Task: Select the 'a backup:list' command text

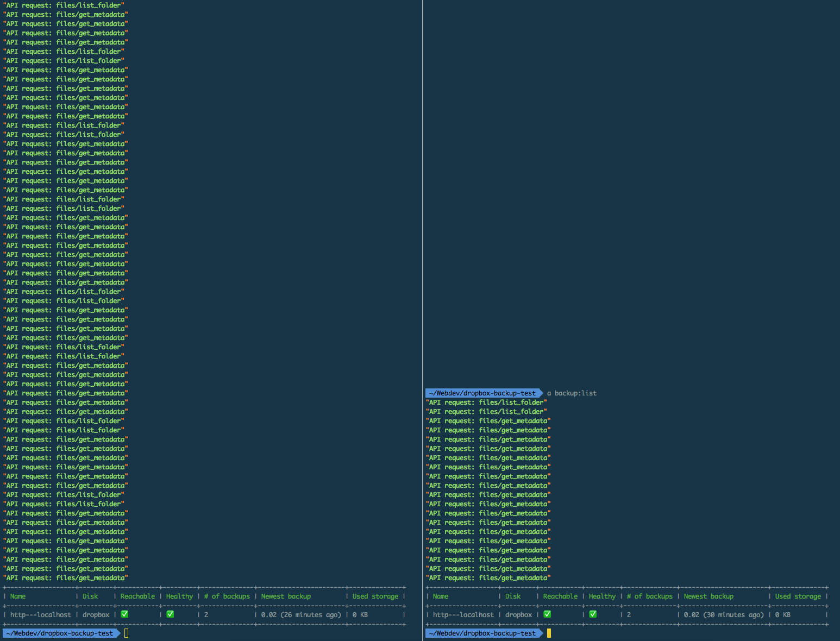Action: pyautogui.click(x=572, y=393)
